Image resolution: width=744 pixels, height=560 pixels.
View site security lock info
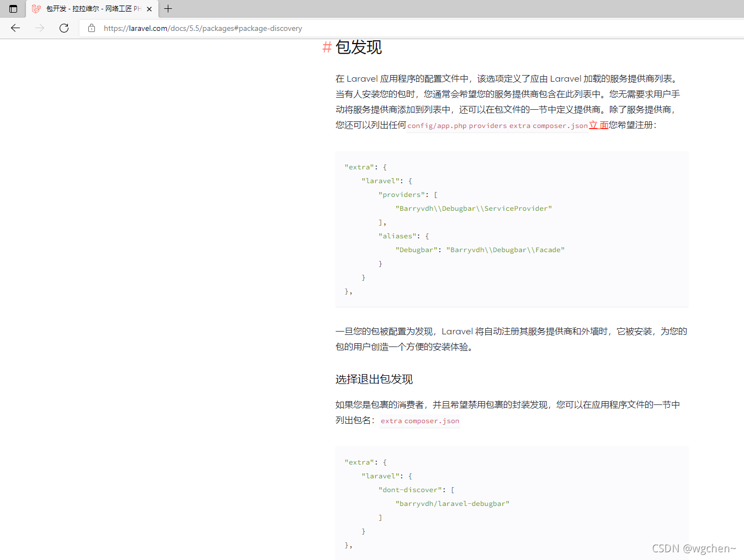point(92,28)
